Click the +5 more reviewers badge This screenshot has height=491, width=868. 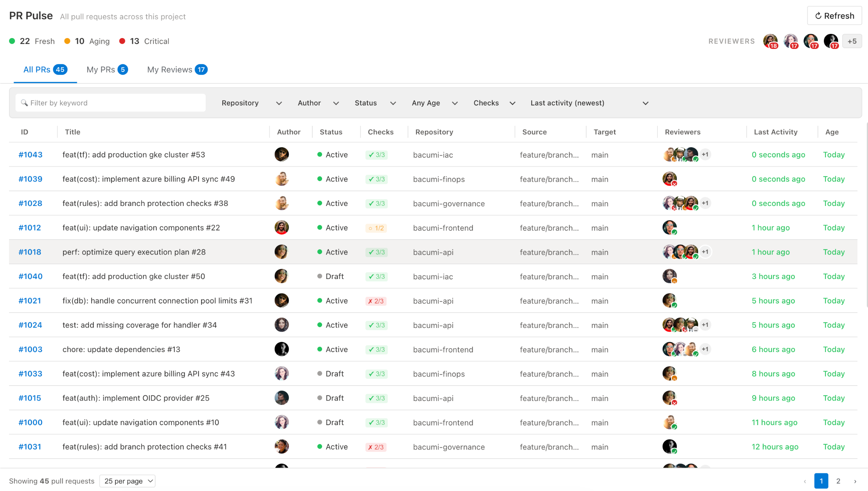click(852, 41)
